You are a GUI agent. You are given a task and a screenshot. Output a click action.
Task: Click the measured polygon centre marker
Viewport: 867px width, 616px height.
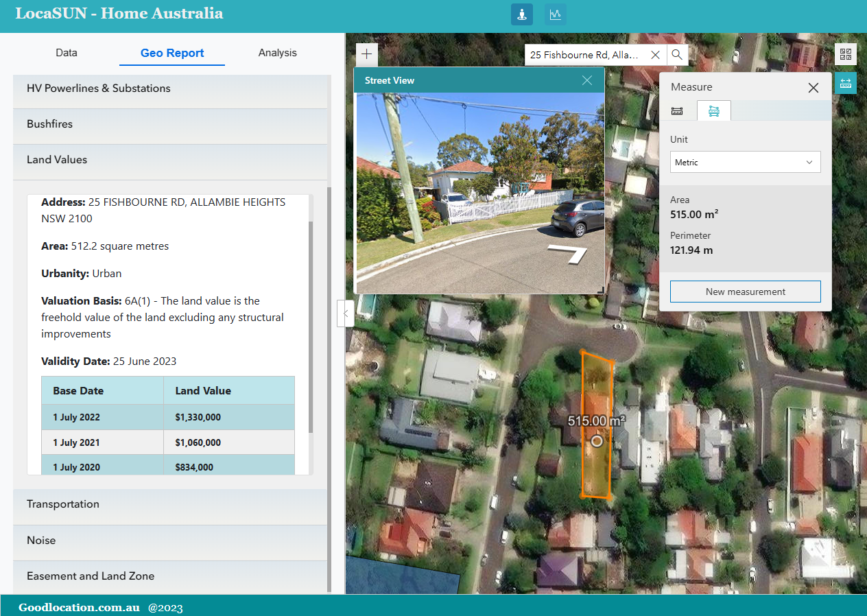[x=597, y=441]
